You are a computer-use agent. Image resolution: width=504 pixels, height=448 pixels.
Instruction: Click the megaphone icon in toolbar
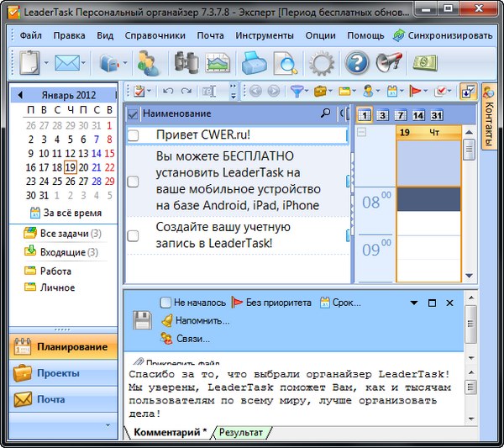click(388, 63)
